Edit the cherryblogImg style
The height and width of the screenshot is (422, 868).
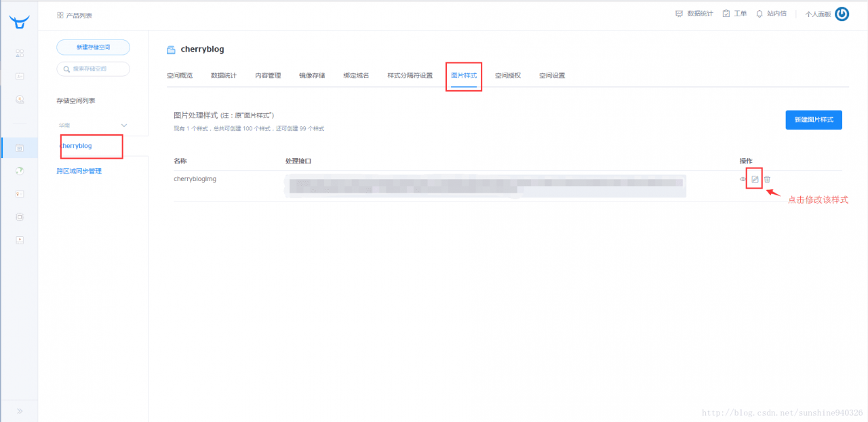pyautogui.click(x=755, y=179)
